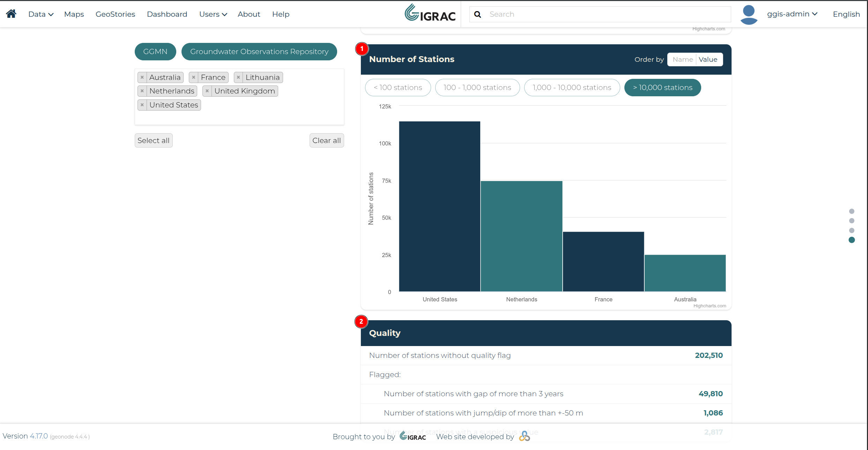Expand the Users dropdown menu
Screen dimensions: 868x450
213,14
